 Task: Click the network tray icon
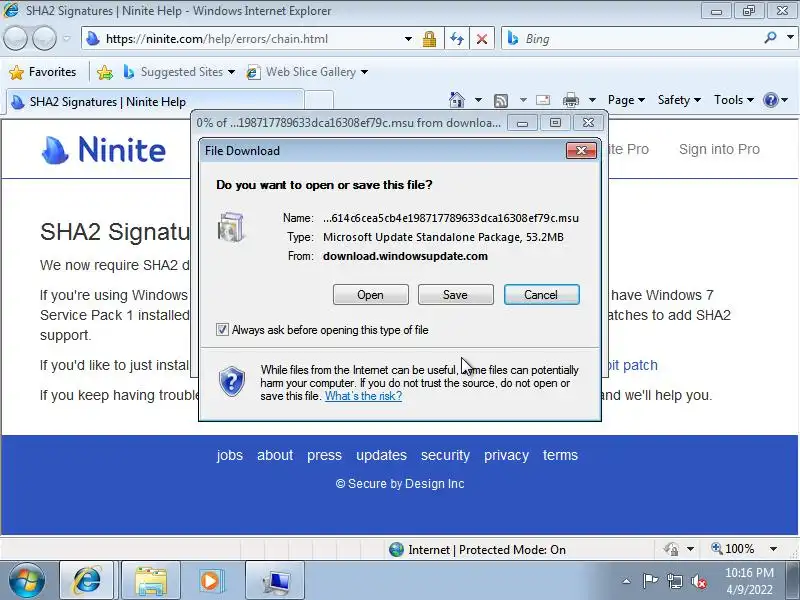[674, 581]
